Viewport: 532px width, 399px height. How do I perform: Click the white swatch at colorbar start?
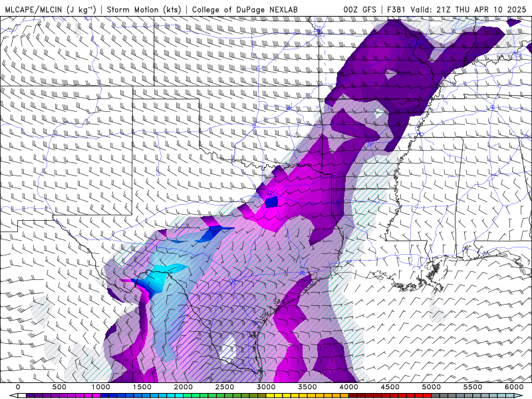pyautogui.click(x=22, y=395)
